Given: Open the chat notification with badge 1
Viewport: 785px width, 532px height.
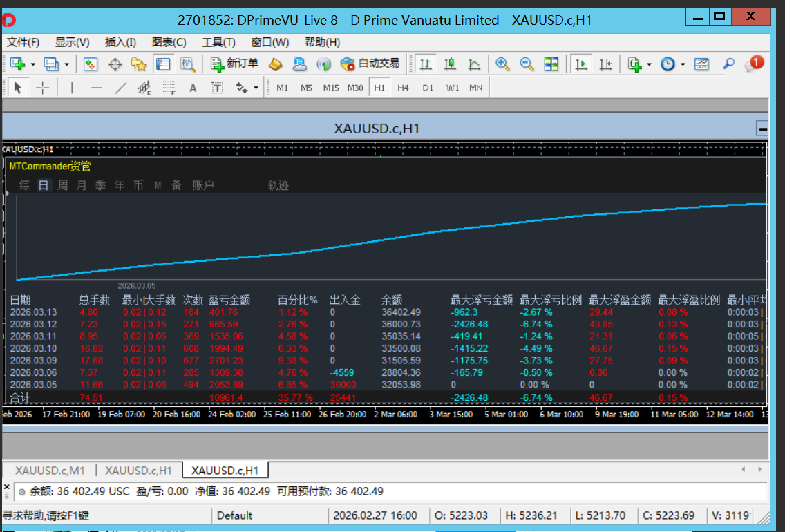Looking at the screenshot, I should click(x=753, y=64).
